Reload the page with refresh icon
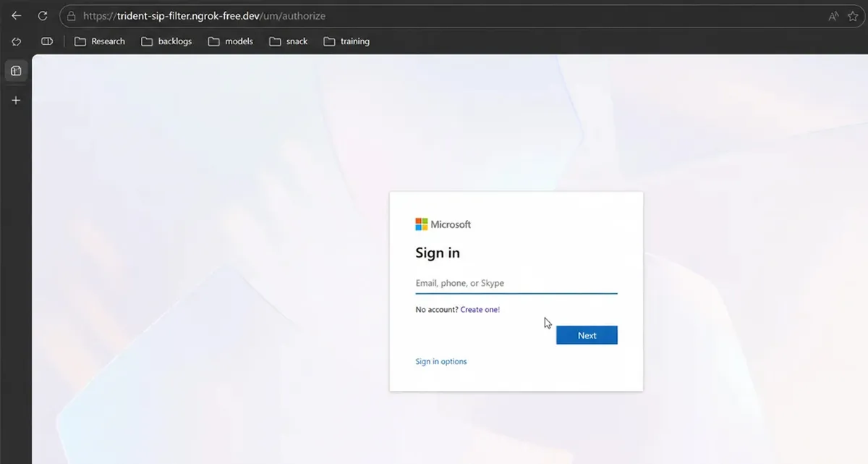The width and height of the screenshot is (868, 464). [x=42, y=15]
